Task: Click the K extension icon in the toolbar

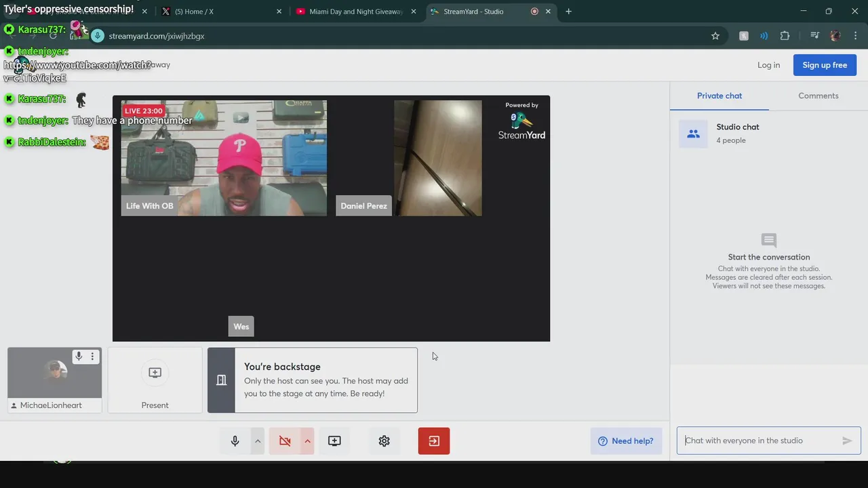Action: tap(744, 36)
